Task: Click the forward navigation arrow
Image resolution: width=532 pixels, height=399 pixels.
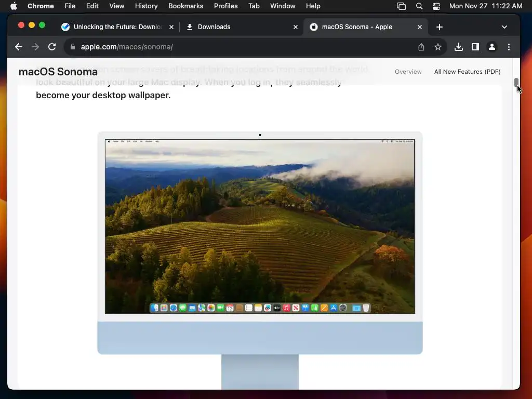Action: [x=35, y=47]
